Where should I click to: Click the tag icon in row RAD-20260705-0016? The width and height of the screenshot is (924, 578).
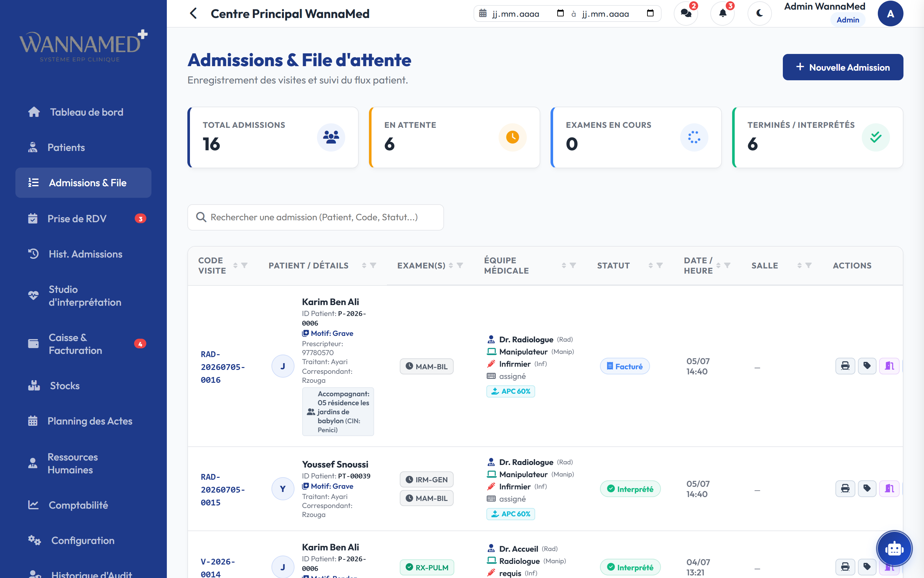867,366
